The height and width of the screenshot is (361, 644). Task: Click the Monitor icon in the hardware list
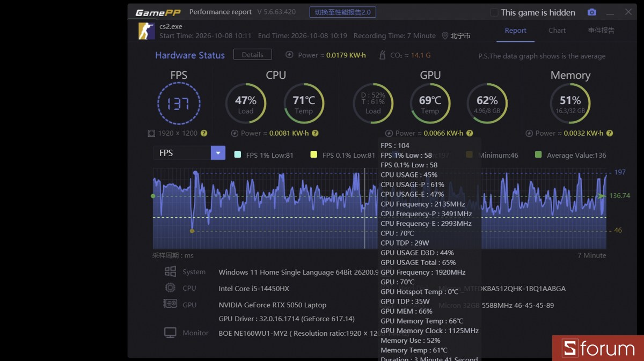pyautogui.click(x=170, y=333)
